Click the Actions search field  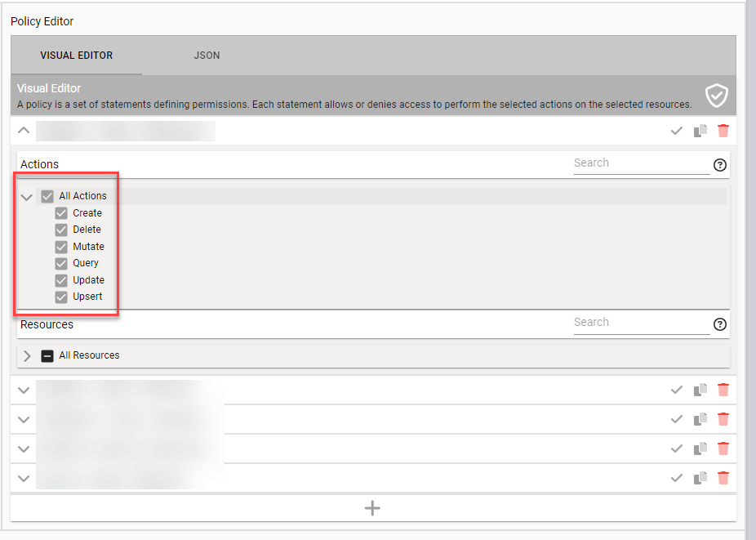(641, 163)
